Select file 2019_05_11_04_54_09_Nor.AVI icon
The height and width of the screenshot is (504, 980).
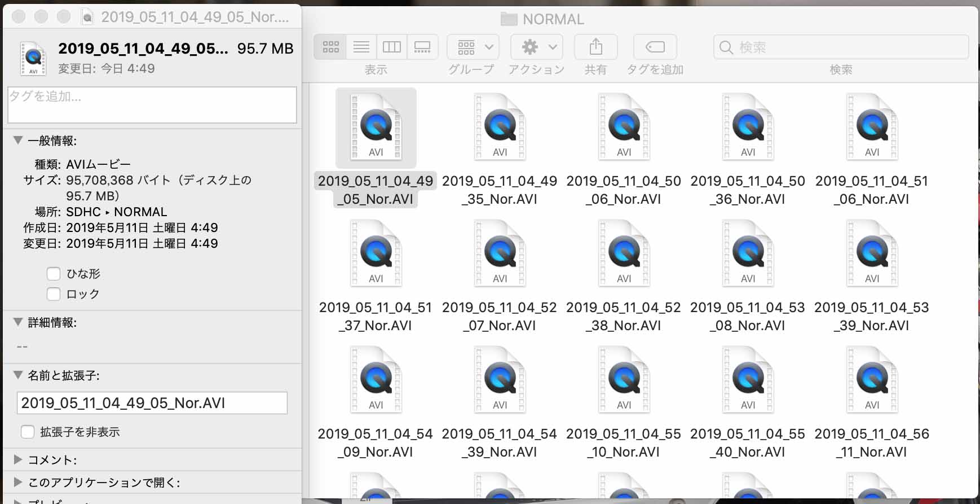[x=376, y=380]
